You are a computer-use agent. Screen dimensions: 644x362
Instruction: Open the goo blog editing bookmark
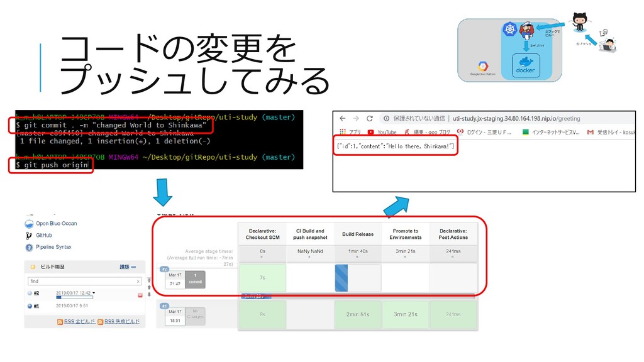click(x=427, y=132)
